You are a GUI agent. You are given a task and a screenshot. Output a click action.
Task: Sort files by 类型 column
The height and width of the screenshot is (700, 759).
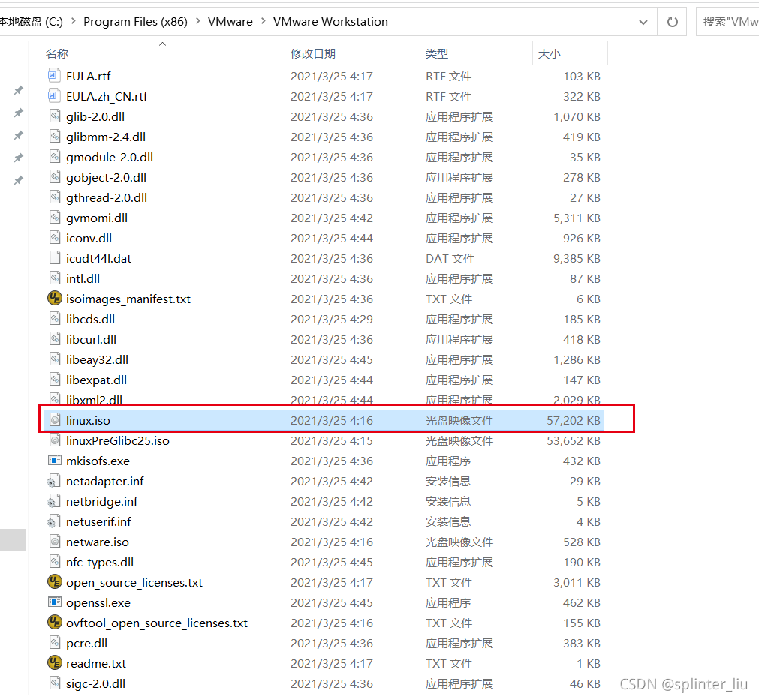pyautogui.click(x=437, y=54)
